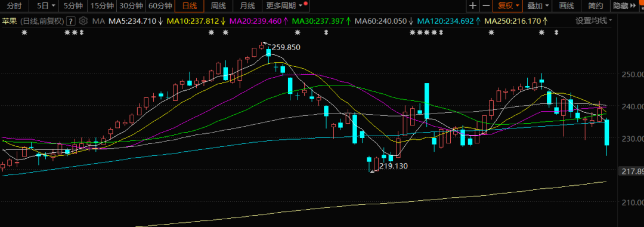
Task: Click the question mark help icon
Action: click(70, 21)
